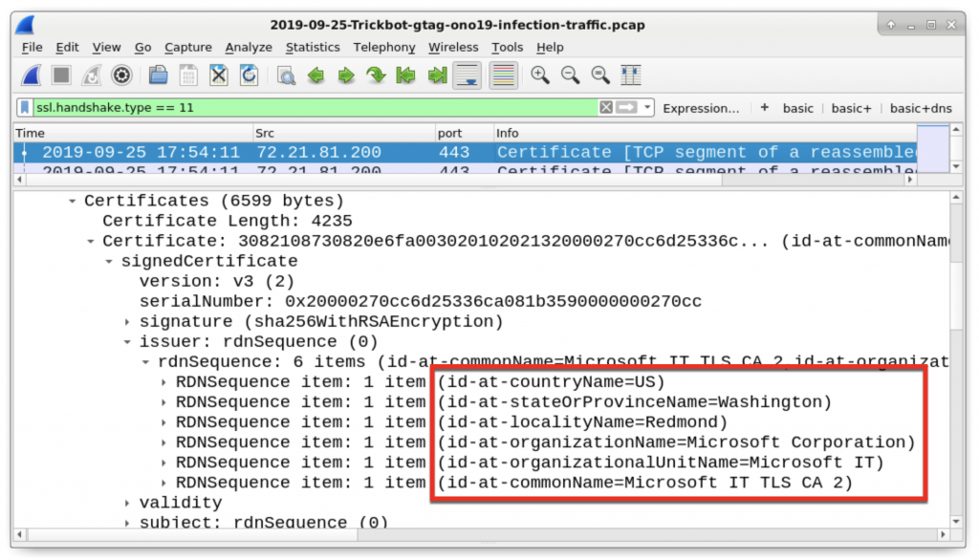Viewport: 979px width, 560px height.
Task: Select the highlighted 72.21.81.200 Certificate packet
Action: point(466,152)
